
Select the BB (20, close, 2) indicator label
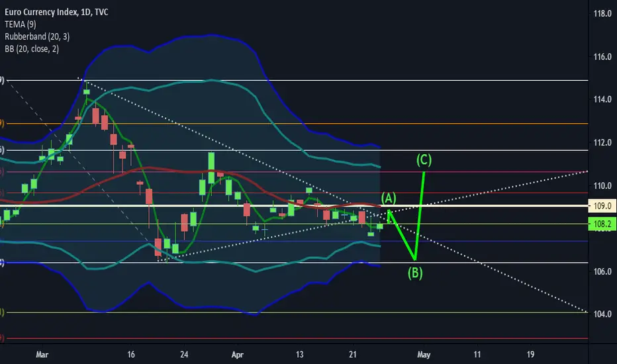click(32, 49)
